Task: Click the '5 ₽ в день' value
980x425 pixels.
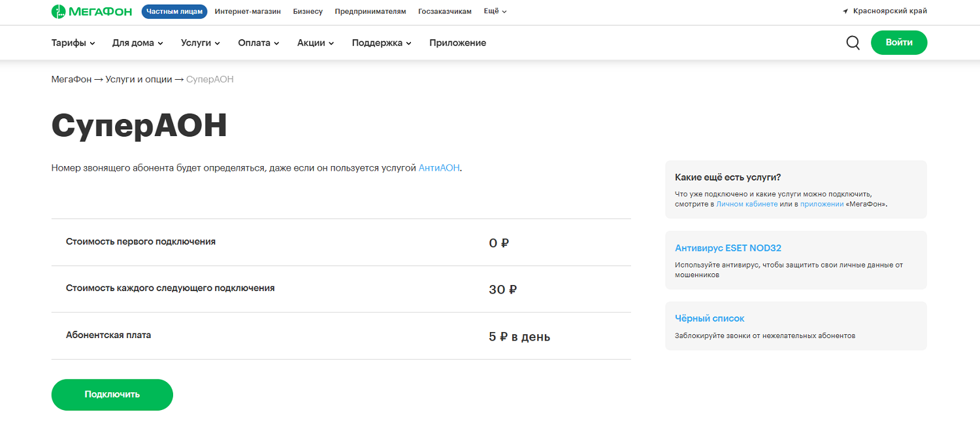Action: click(x=519, y=337)
